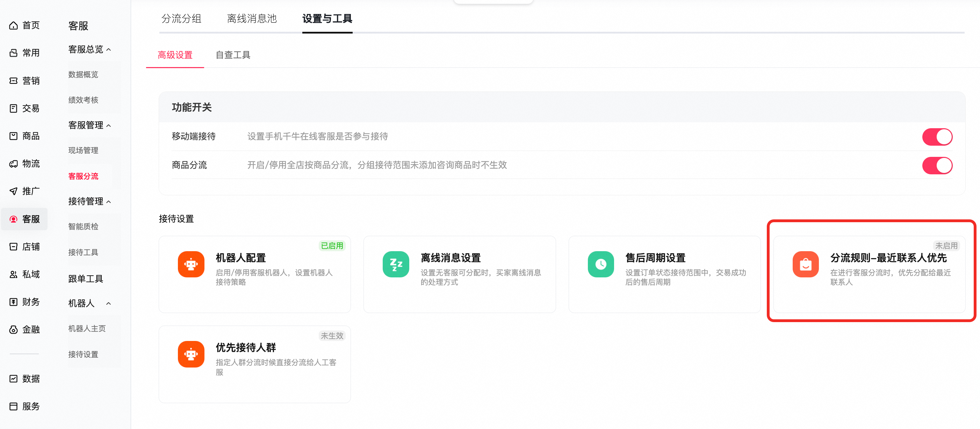This screenshot has width=980, height=429.
Task: Switch to the 分流分组 tab
Action: (181, 18)
